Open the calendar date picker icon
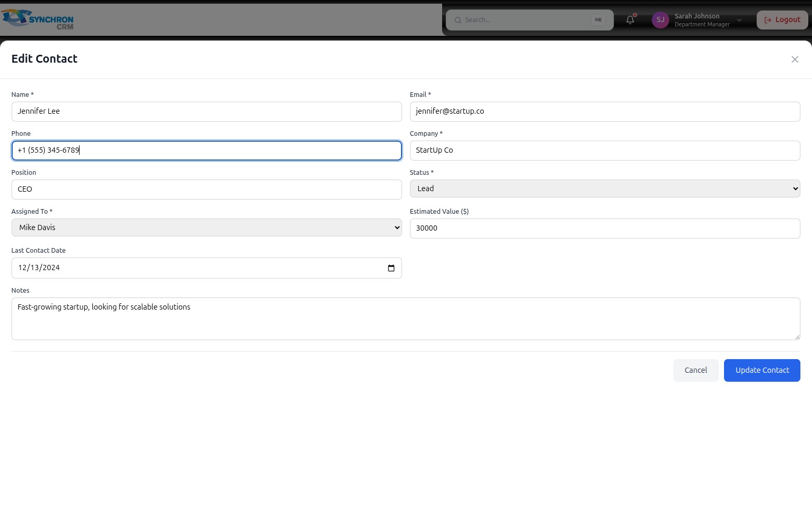This screenshot has height=506, width=812. point(391,268)
